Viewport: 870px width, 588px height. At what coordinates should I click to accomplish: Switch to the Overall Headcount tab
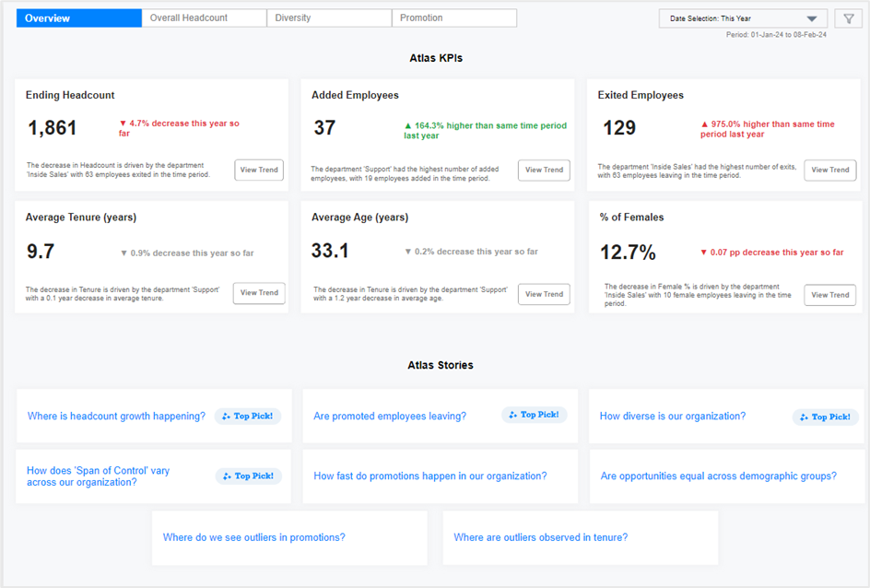pos(204,18)
